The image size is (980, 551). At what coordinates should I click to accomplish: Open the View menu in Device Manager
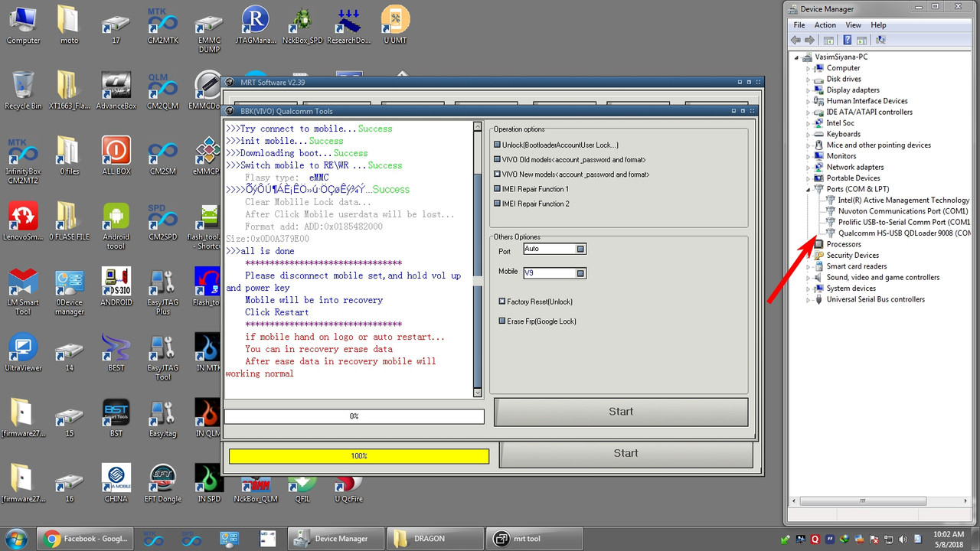[853, 25]
